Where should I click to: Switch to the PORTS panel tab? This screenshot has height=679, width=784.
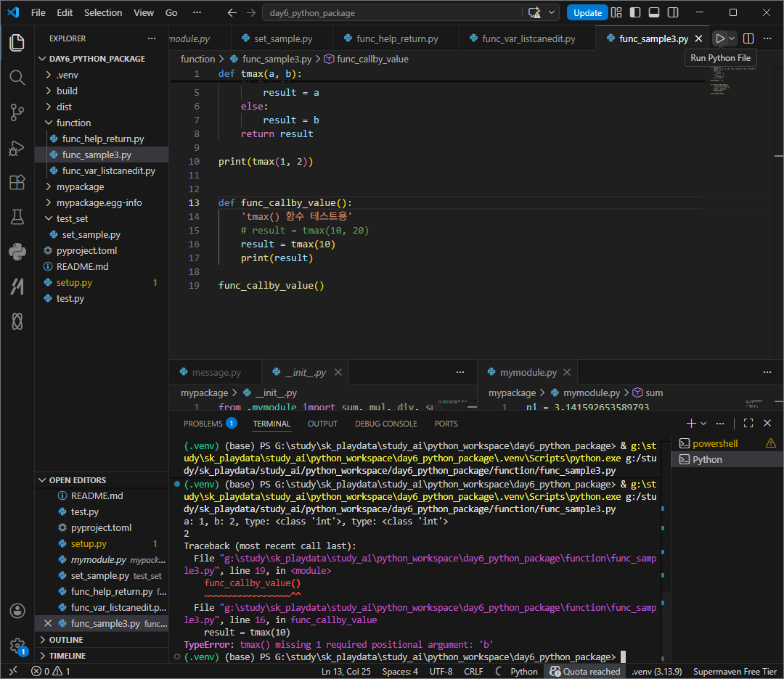[446, 424]
